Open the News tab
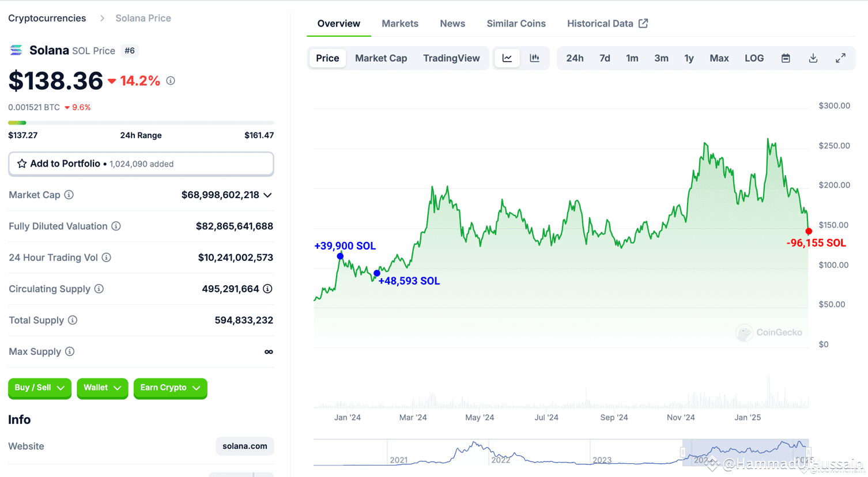868x477 pixels. [452, 24]
